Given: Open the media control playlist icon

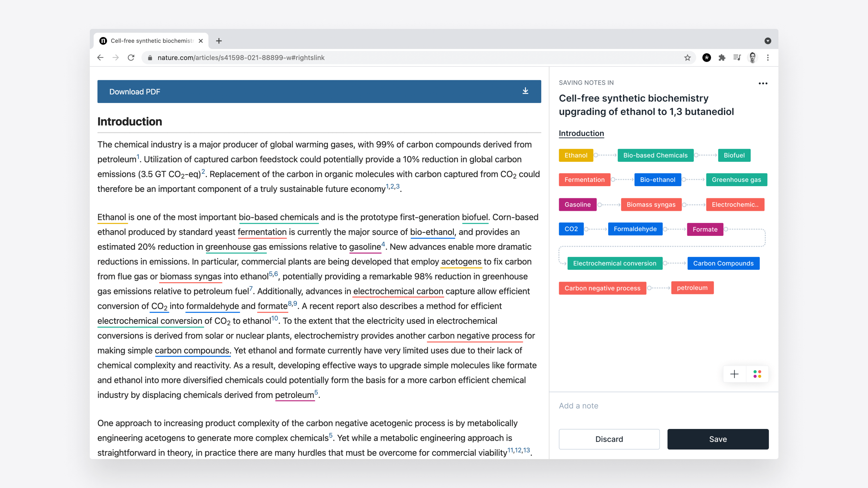Looking at the screenshot, I should [737, 58].
